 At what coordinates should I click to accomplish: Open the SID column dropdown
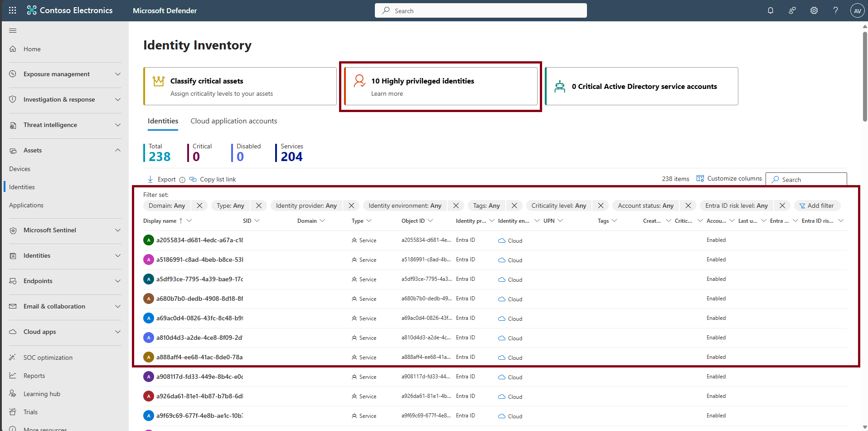(x=257, y=221)
